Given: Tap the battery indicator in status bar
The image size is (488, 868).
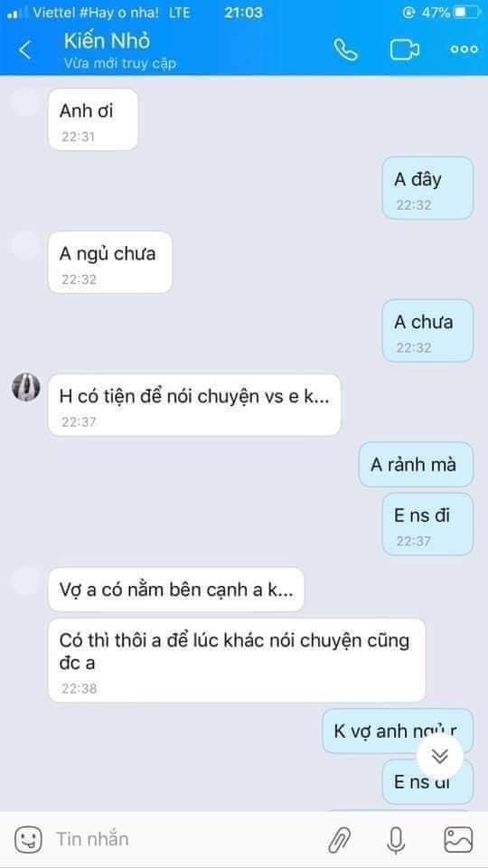Looking at the screenshot, I should coord(468,12).
